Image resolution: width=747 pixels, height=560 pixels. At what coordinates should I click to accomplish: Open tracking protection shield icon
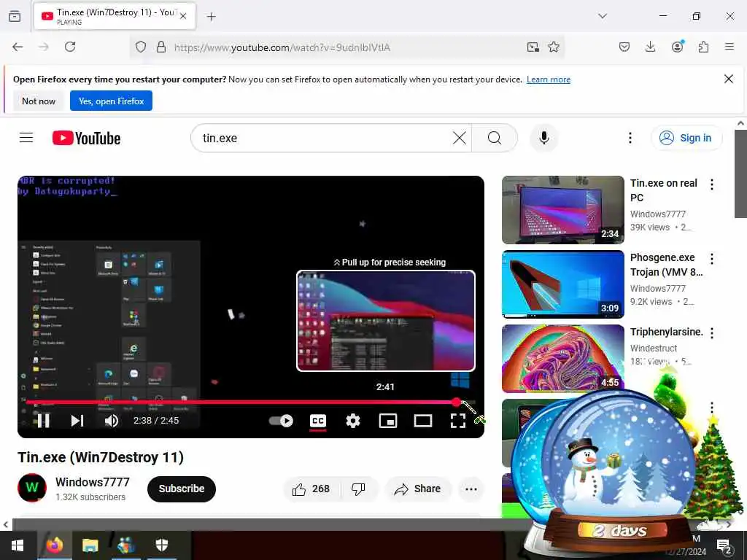[141, 47]
